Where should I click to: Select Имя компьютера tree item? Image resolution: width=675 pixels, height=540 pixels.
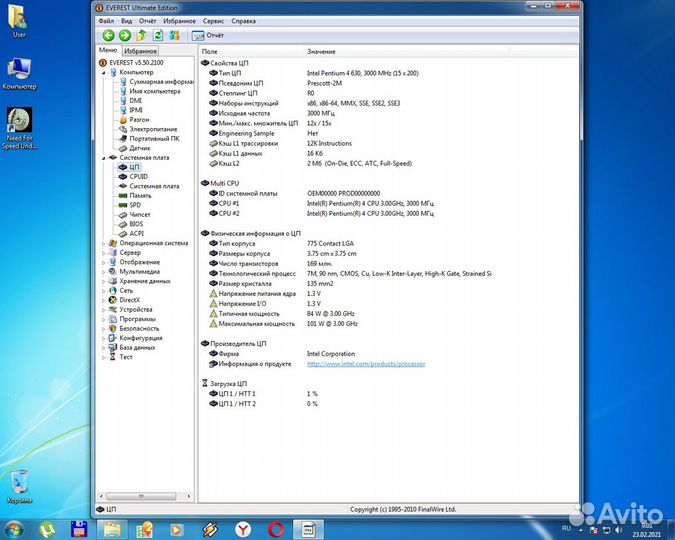tap(155, 91)
